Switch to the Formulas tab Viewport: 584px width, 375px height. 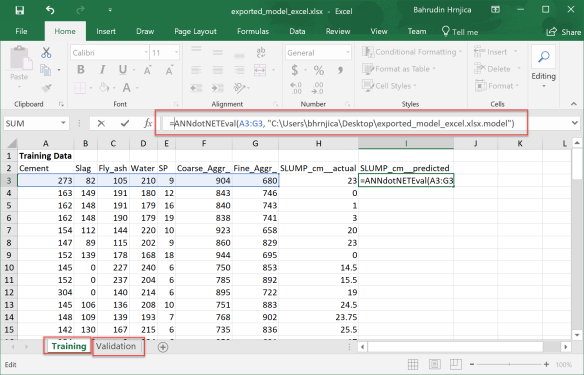coord(253,31)
